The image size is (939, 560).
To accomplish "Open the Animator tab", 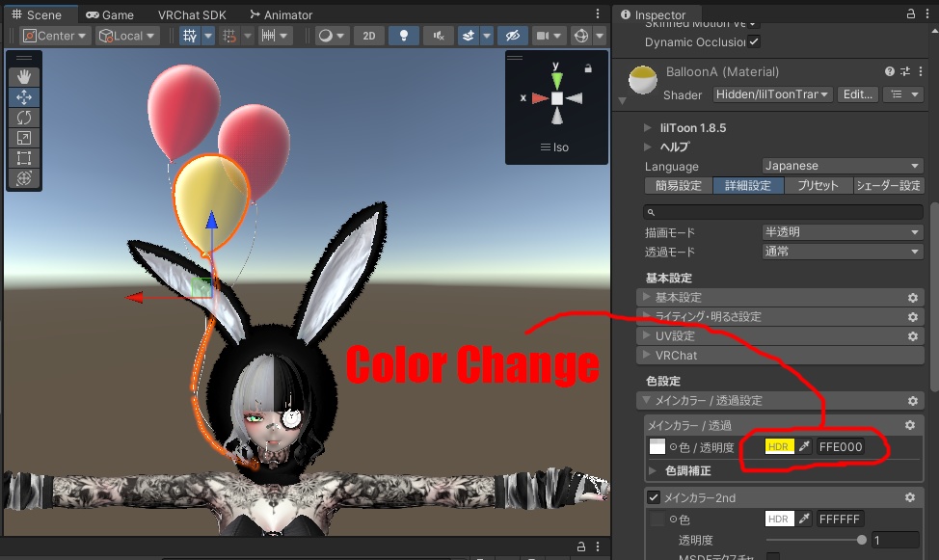I will click(x=282, y=14).
